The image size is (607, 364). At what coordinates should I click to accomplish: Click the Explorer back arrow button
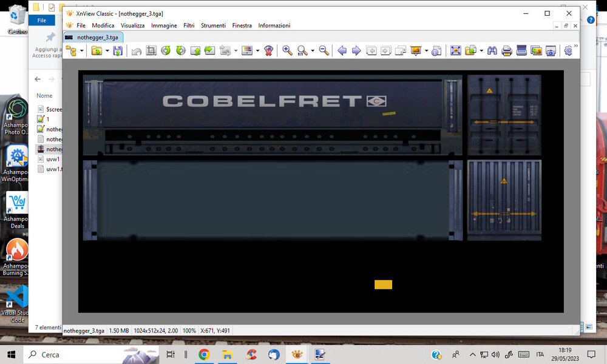click(38, 79)
